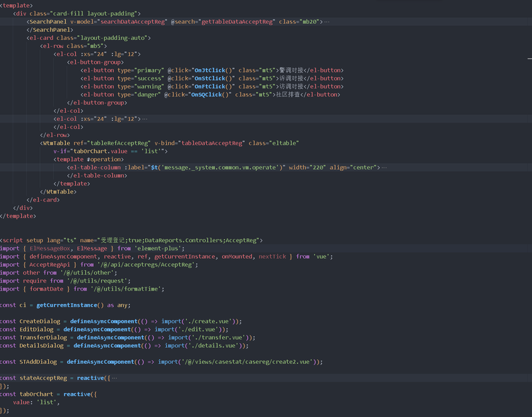Click the OnStClick handler name

point(209,78)
